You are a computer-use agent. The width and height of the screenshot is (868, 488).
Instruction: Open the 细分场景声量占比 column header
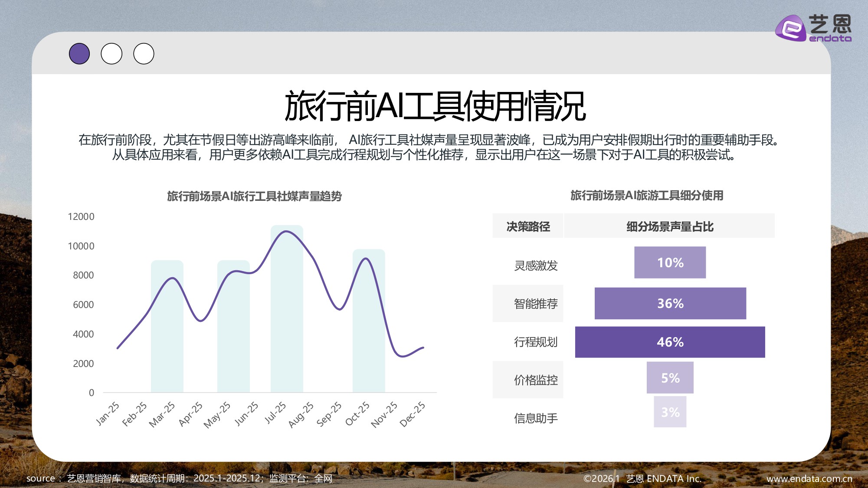[x=669, y=226]
